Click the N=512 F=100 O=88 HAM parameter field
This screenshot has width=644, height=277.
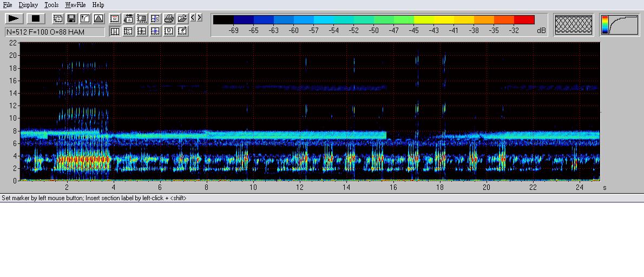[x=54, y=32]
